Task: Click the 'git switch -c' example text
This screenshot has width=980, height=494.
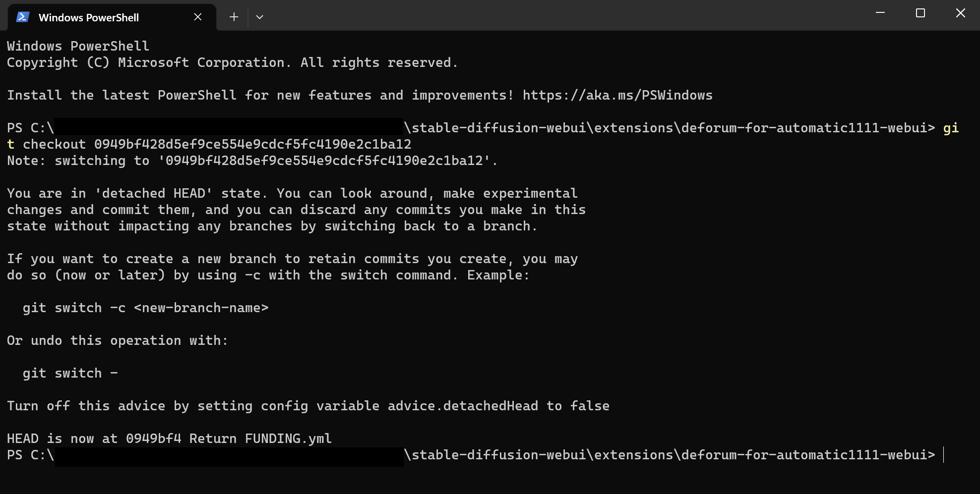Action: [146, 307]
